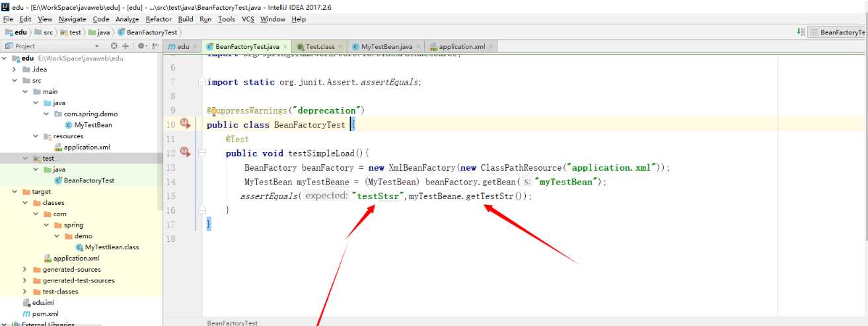Select application.xml under resources
The image size is (868, 326).
(x=81, y=147)
